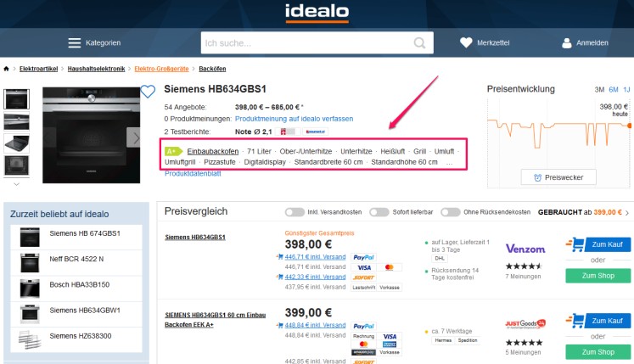634x364 pixels.
Task: Open the Produktdatenblatt link
Action: tap(193, 174)
